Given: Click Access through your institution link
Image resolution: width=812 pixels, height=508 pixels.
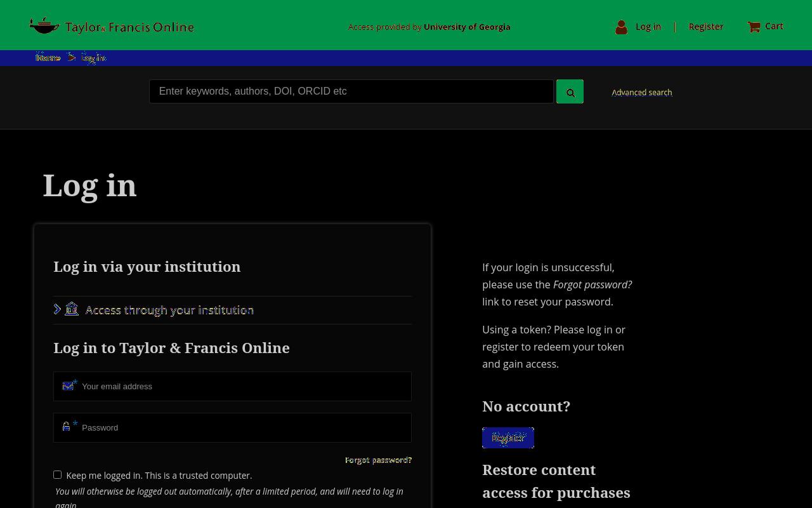Looking at the screenshot, I should click(169, 310).
